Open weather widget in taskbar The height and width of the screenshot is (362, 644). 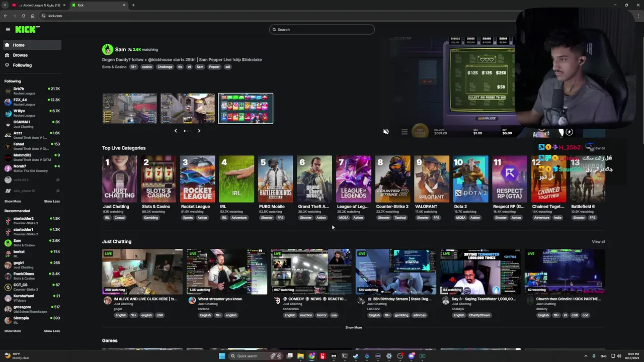18,356
